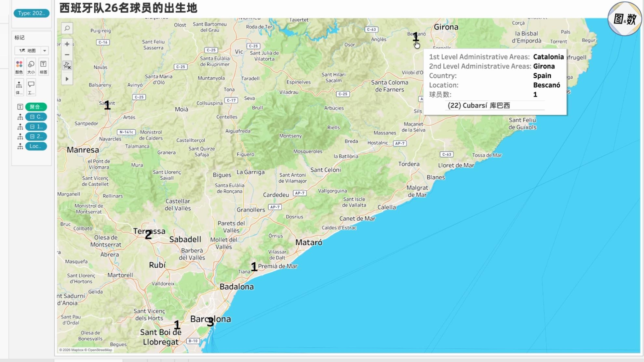Select the mark labeled 3 at Barcelona

click(210, 322)
